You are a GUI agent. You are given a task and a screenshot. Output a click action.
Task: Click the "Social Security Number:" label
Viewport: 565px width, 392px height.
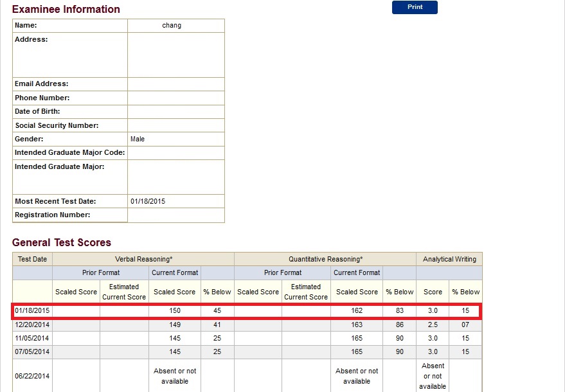tap(57, 125)
